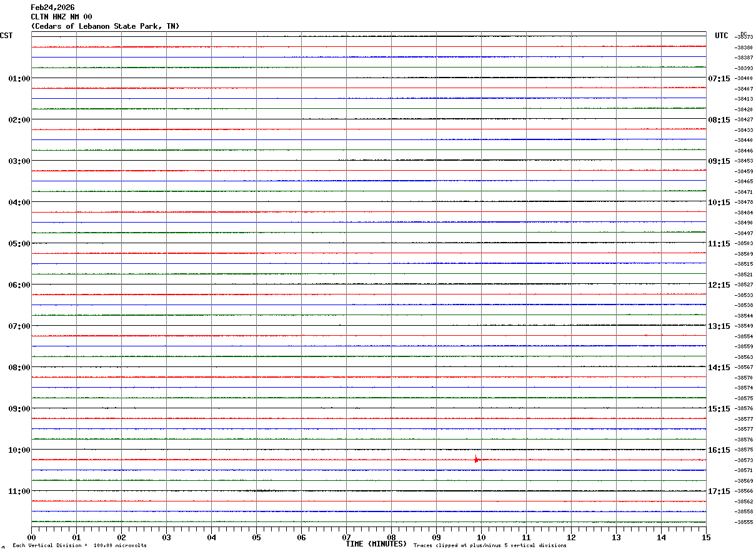Click minute 07 on the time axis
756x554 pixels.
point(346,537)
